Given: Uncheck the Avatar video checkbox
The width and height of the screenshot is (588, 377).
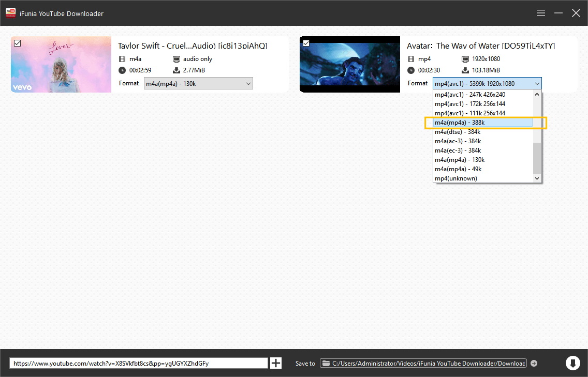Looking at the screenshot, I should [x=306, y=43].
